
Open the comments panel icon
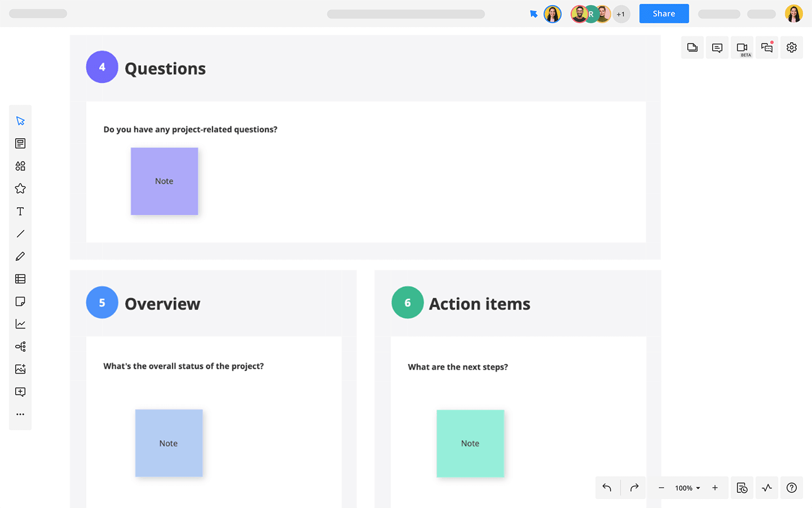click(x=717, y=48)
